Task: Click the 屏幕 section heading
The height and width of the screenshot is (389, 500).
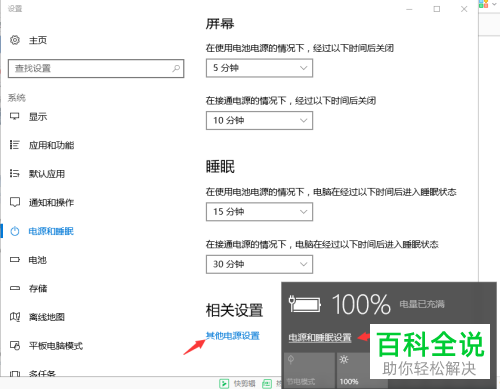Action: [220, 24]
